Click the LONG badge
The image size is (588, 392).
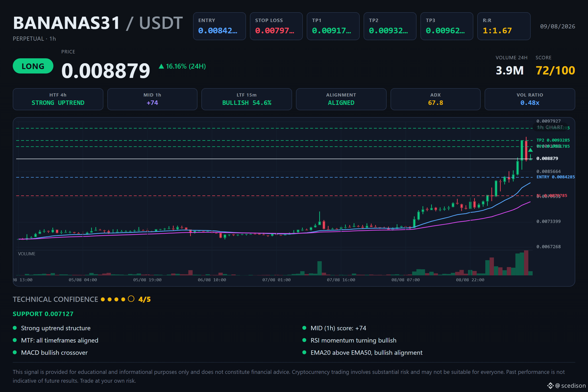(33, 66)
